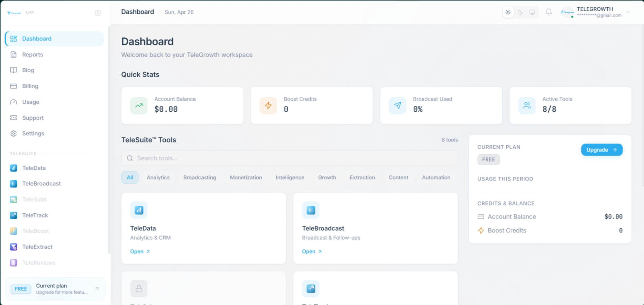Click TeleData sidebar icon
Viewport: 644px width, 305px height.
[x=13, y=168]
